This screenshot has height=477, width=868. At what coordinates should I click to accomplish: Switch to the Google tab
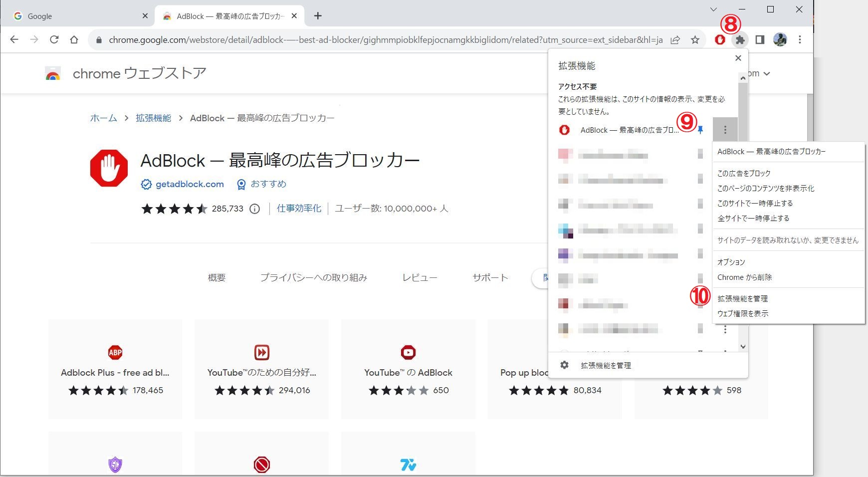77,16
